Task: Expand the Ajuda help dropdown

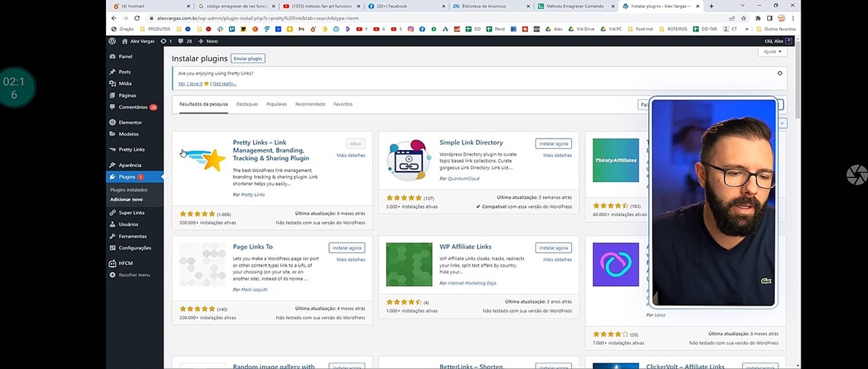Action: tap(773, 52)
